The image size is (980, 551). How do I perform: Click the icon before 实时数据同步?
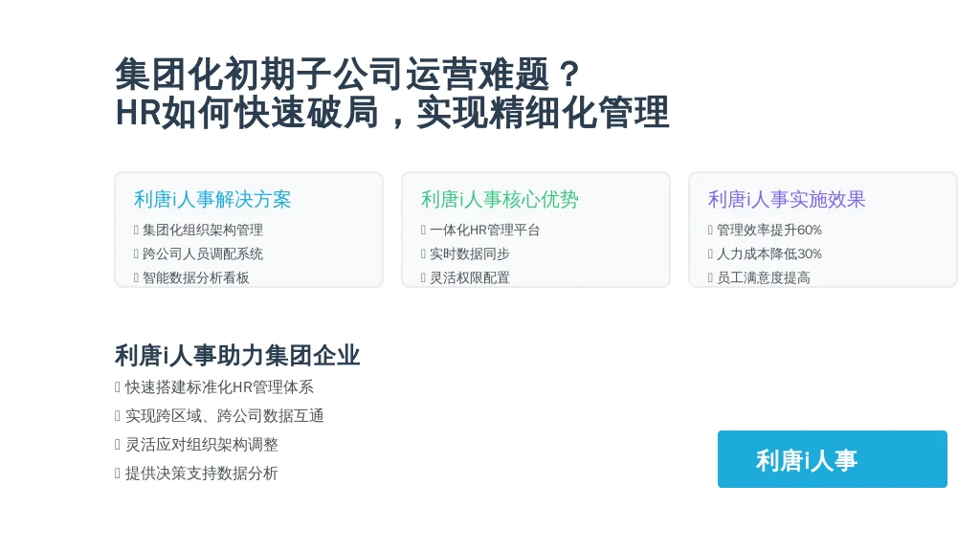(423, 253)
